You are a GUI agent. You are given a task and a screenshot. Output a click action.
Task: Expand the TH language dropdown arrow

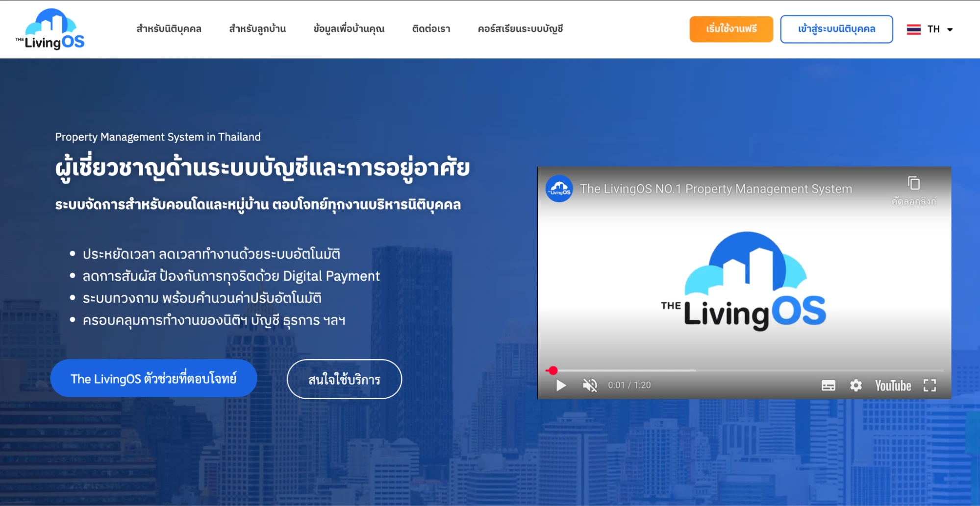(x=950, y=29)
